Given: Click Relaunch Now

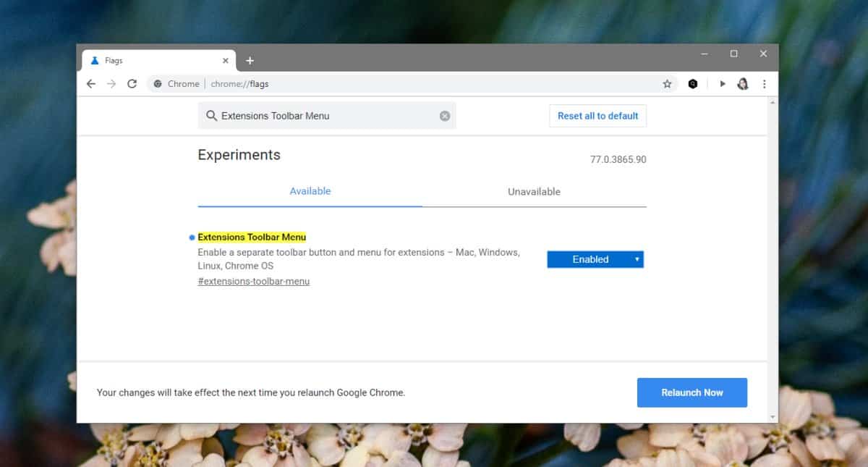Looking at the screenshot, I should [692, 392].
